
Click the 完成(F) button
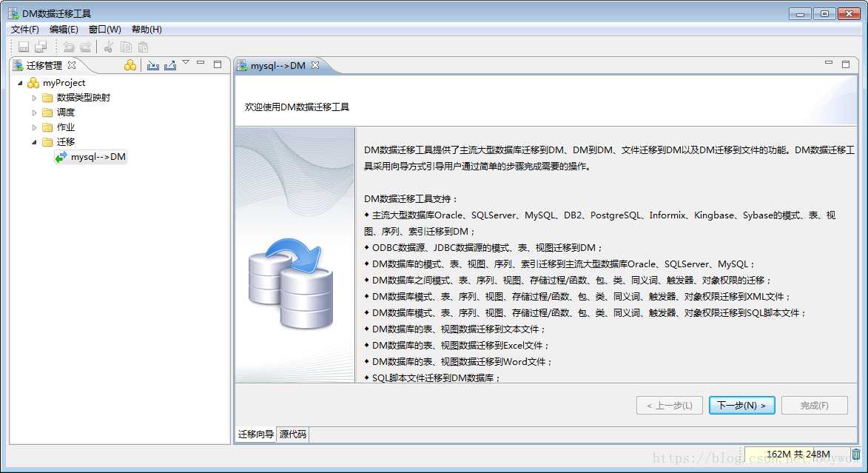pos(814,406)
